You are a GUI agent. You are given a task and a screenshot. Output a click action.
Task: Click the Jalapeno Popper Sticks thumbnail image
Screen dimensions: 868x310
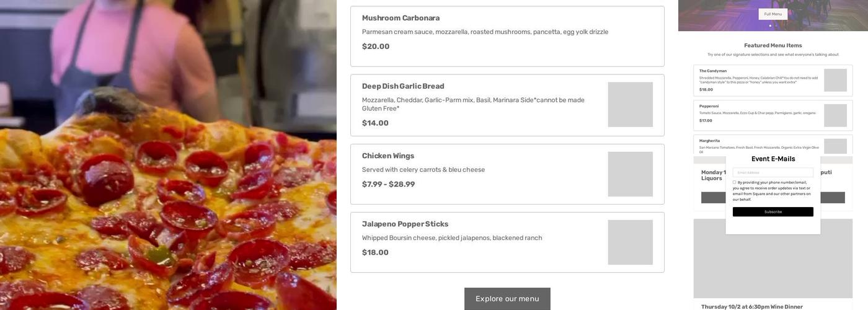630,242
